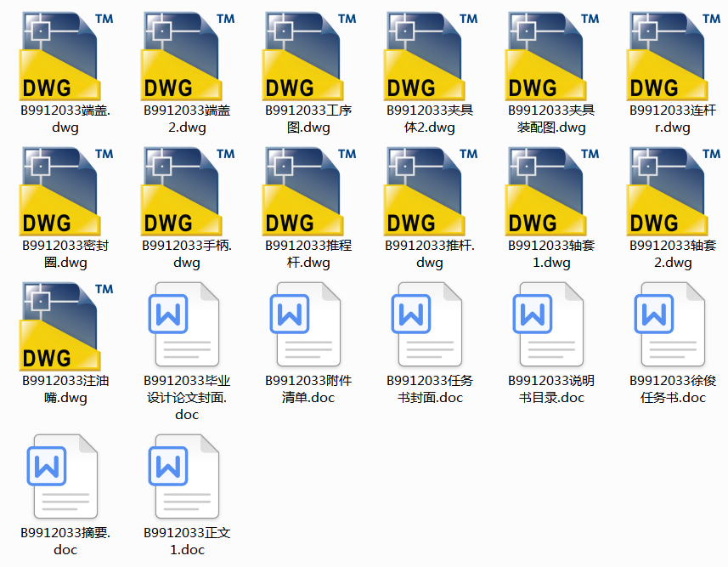Click the label B9912033毕业设计论文封面.doc
The width and height of the screenshot is (728, 567).
(x=187, y=398)
